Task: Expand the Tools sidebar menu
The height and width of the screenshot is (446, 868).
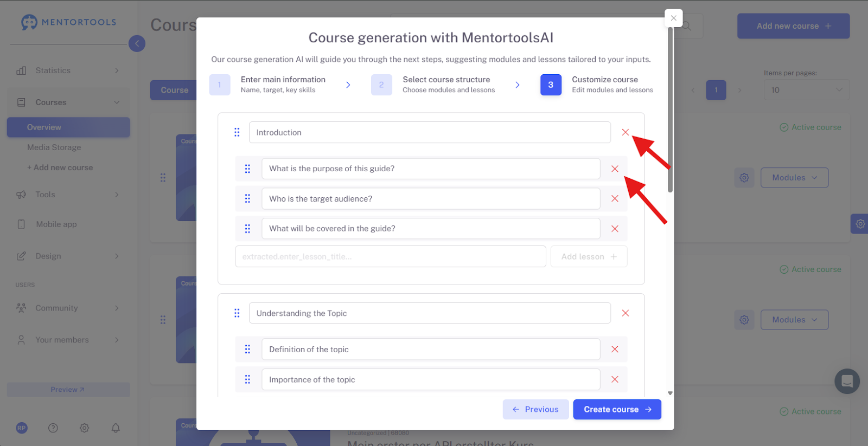Action: pyautogui.click(x=68, y=195)
